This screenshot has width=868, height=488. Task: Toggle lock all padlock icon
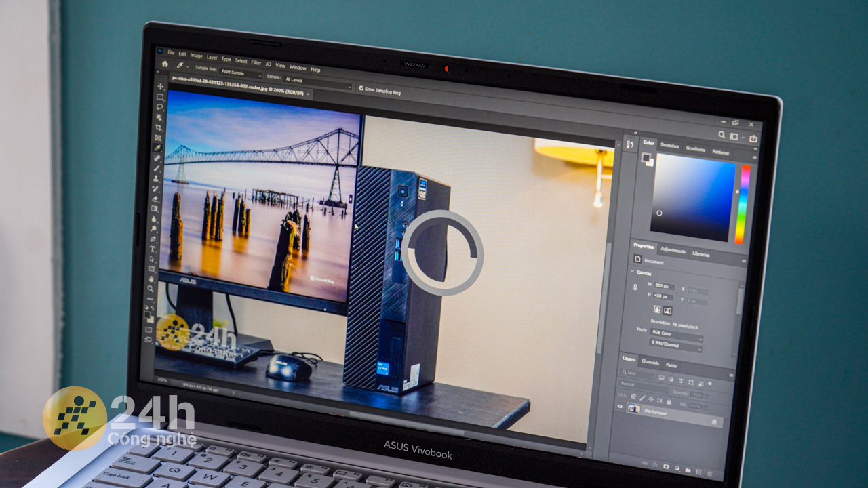669,401
